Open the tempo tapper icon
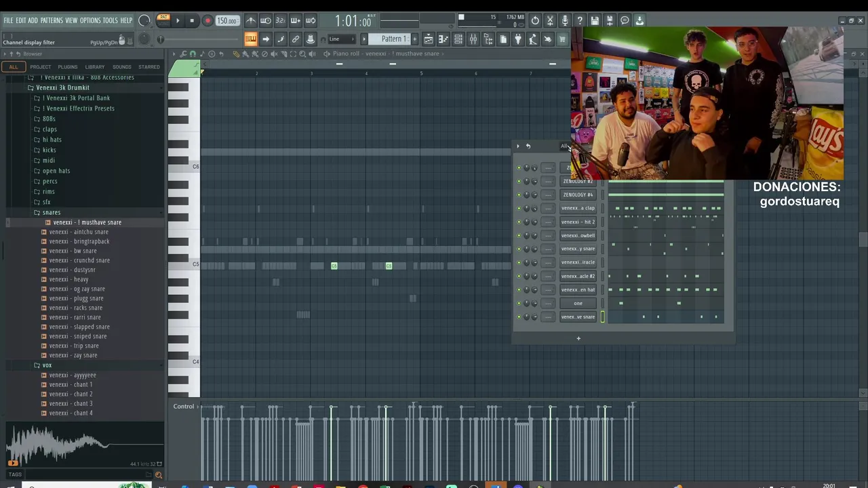868x488 pixels. (533, 39)
